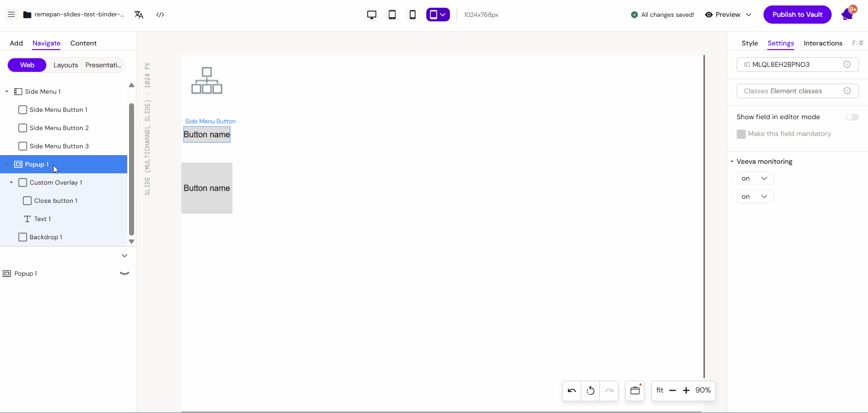Expand the Preview options chevron
This screenshot has width=868, height=413.
(x=748, y=15)
